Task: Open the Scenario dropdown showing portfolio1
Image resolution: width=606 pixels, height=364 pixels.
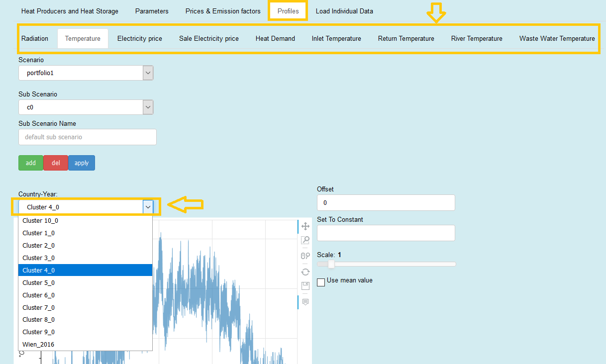Action: pos(86,73)
